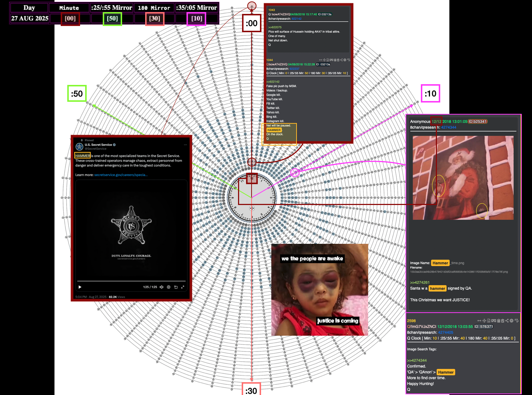Click four-way move icon in post 2598
532x395 pixels.
click(484, 321)
